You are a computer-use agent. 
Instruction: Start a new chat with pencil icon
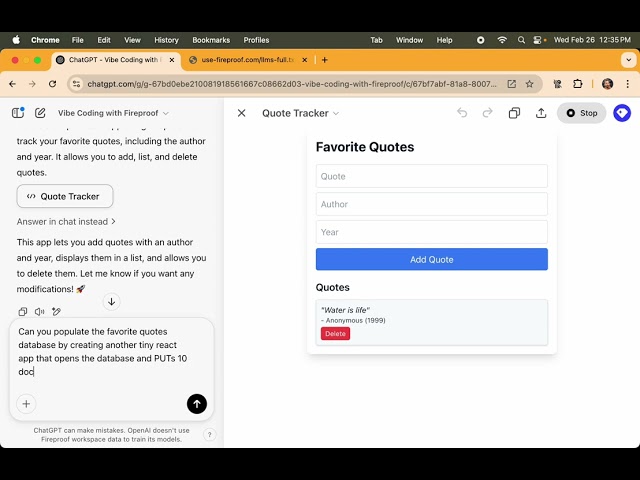click(x=40, y=113)
